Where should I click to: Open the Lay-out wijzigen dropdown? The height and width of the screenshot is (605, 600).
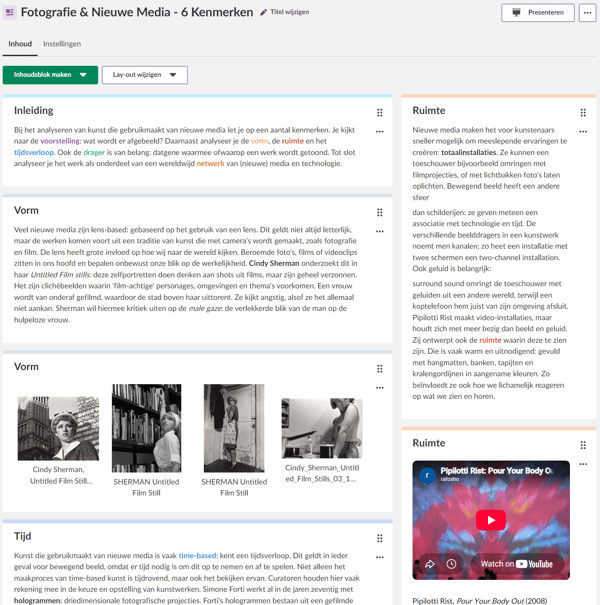[145, 75]
